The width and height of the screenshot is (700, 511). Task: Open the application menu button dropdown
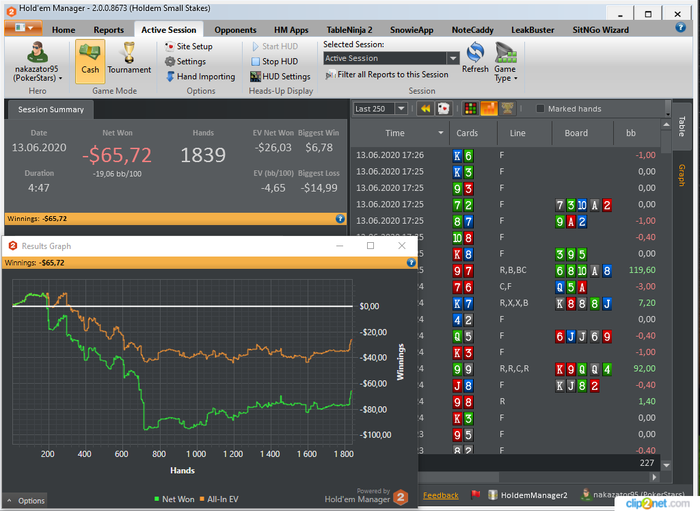click(24, 28)
